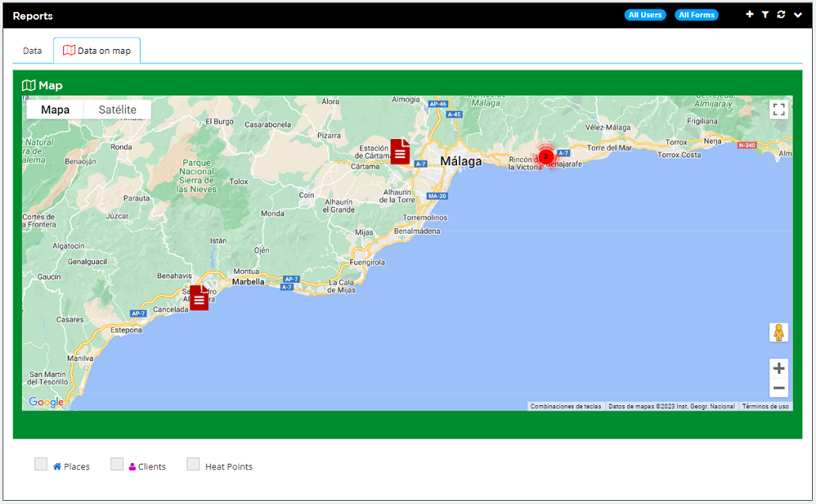Image resolution: width=816 pixels, height=504 pixels.
Task: Click the San Martín del Tesorillo label
Action: pos(47,378)
